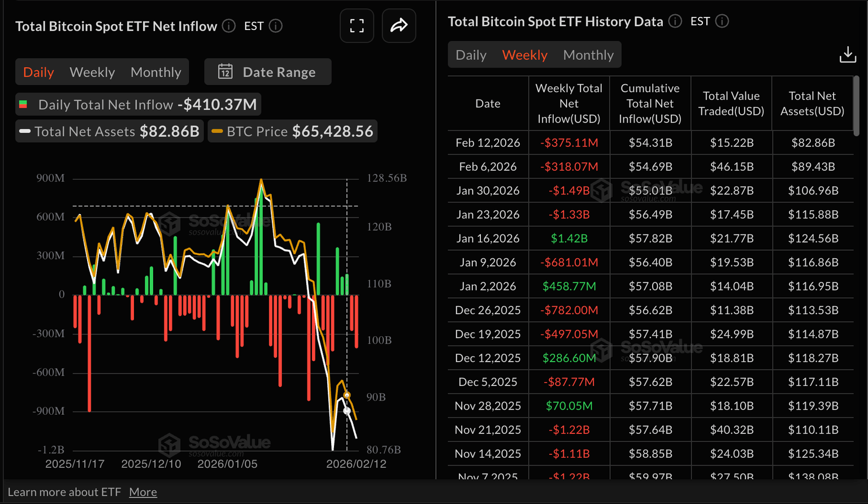Toggle BTC Price line visibility
Image resolution: width=868 pixels, height=504 pixels.
[x=292, y=132]
